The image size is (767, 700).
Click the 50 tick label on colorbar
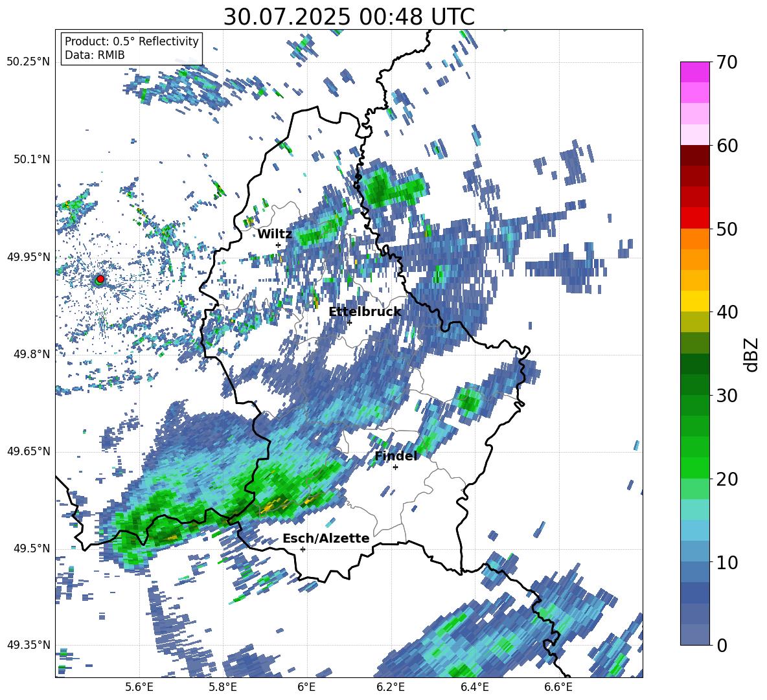point(727,229)
